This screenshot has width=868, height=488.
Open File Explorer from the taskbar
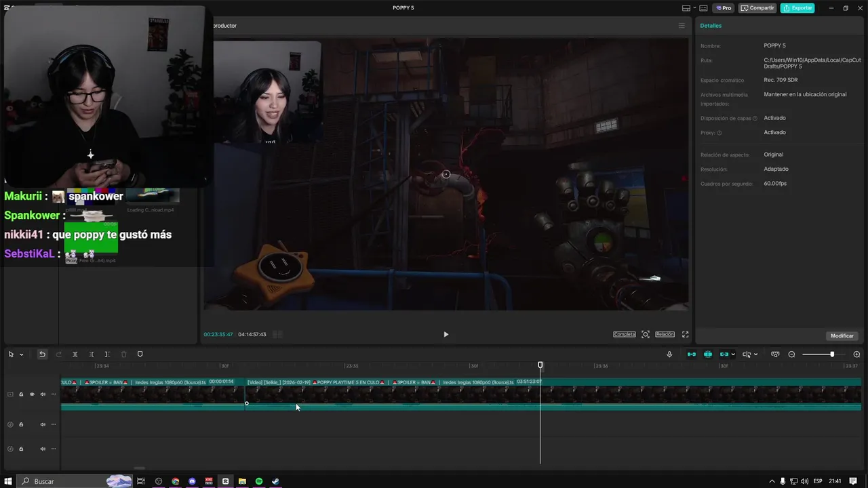click(242, 481)
